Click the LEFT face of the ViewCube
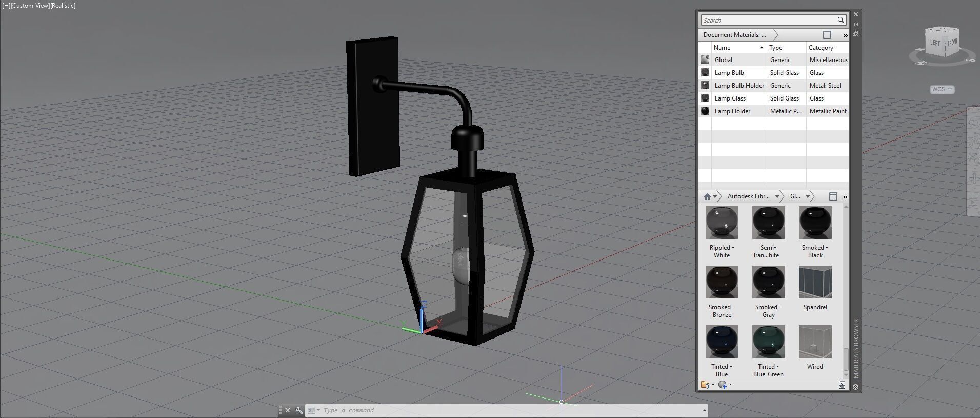980x418 pixels. [x=935, y=43]
